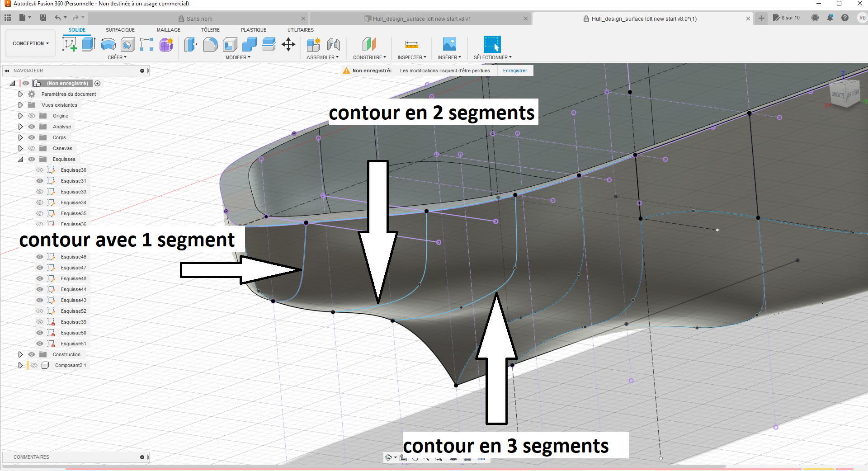Screen dimensions: 868x471
Task: Open the CONCEPTION workspace dropdown
Action: [30, 43]
